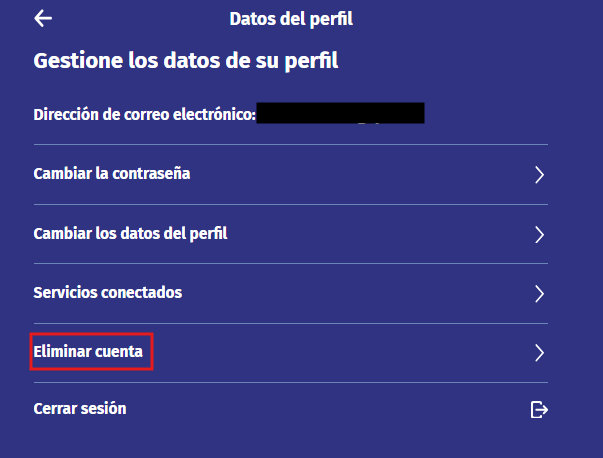Click the Dirección de correo electrónico label
Image resolution: width=603 pixels, height=458 pixels.
pyautogui.click(x=145, y=115)
